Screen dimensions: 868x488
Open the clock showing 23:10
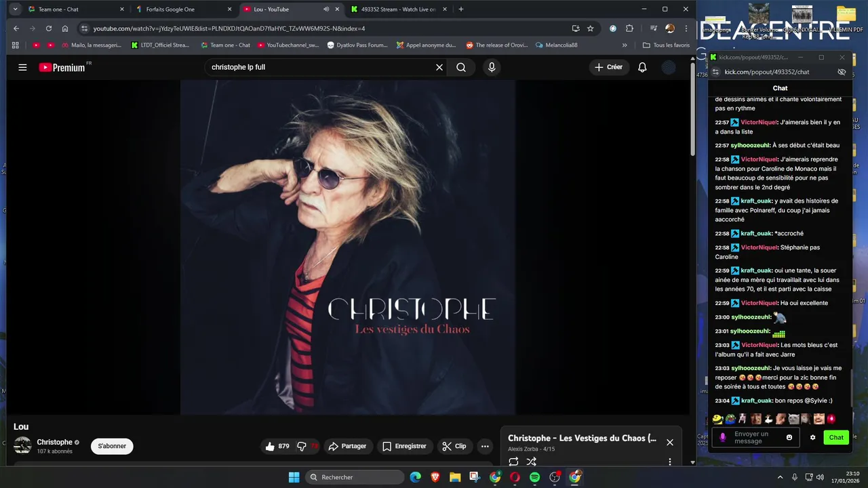pyautogui.click(x=846, y=477)
